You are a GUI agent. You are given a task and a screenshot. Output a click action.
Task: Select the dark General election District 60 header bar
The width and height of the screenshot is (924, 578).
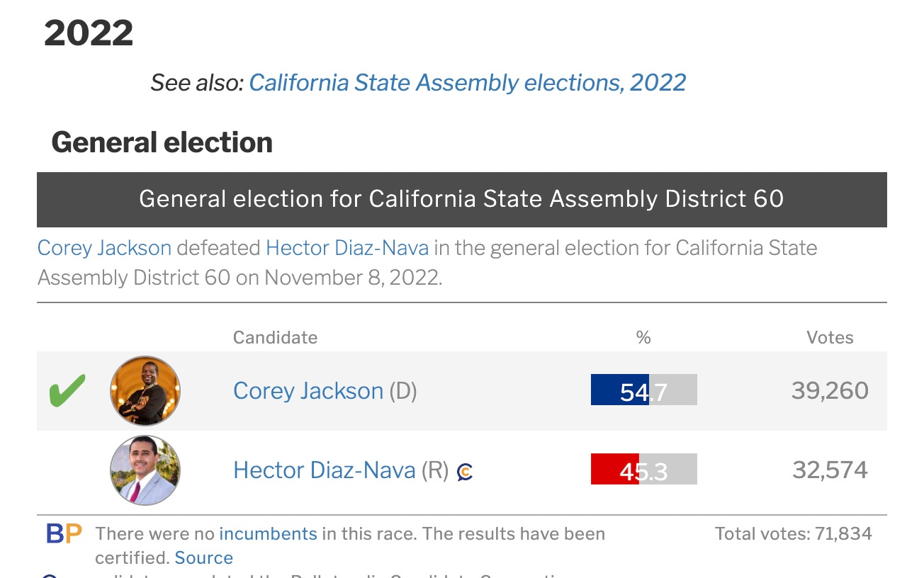462,200
